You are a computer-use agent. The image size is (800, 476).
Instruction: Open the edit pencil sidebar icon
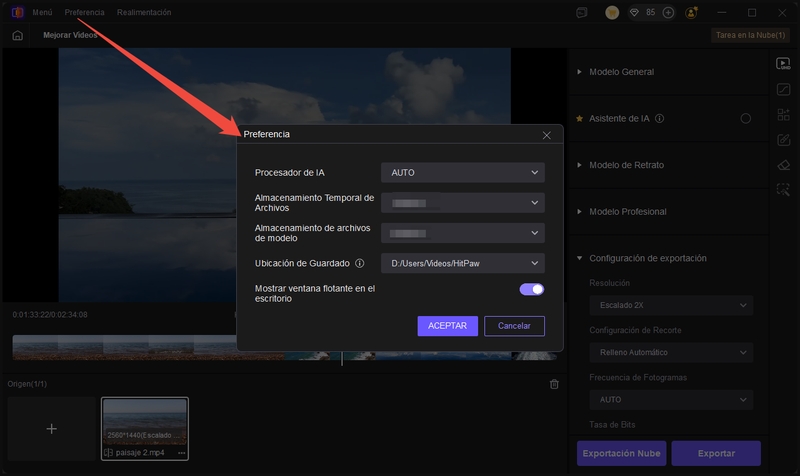point(783,139)
